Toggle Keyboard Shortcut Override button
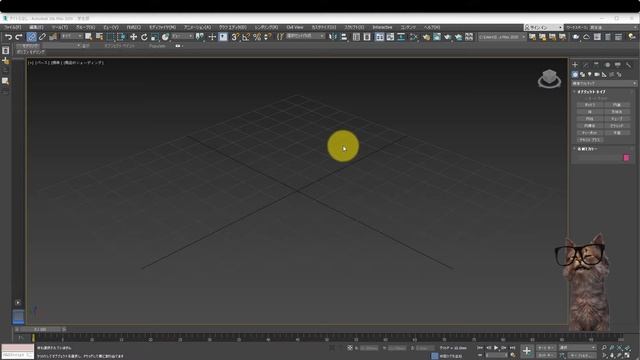The width and height of the screenshot is (640, 360). click(223, 37)
